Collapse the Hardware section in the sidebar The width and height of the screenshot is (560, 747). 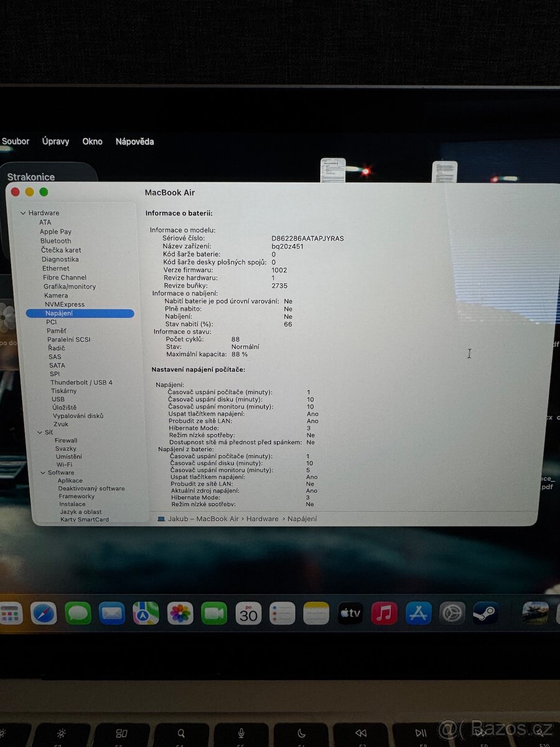(22, 212)
